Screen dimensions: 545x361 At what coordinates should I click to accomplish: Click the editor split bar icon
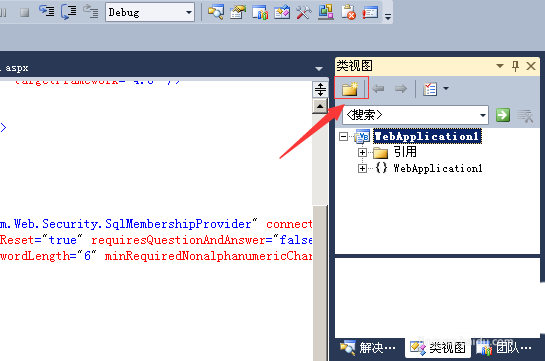point(320,90)
